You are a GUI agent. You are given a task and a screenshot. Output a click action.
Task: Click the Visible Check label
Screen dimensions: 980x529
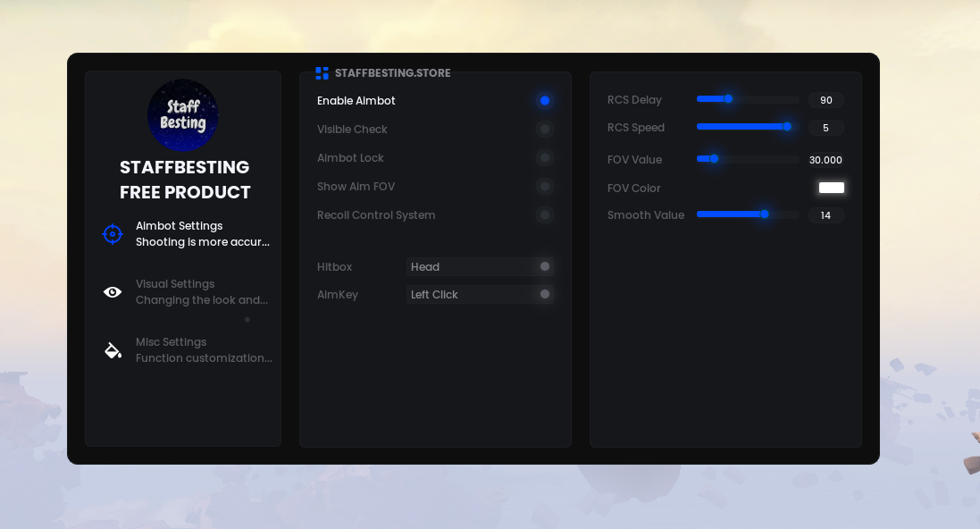(x=352, y=130)
